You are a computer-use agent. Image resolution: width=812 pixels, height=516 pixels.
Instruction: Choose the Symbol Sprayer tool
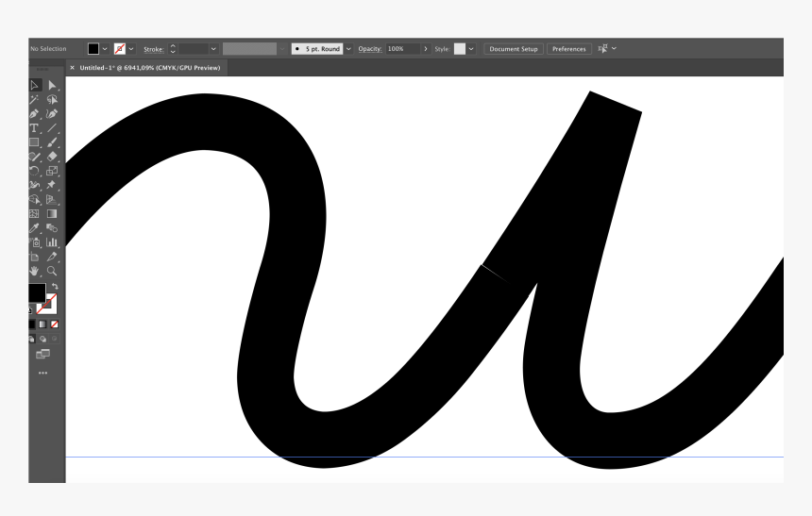pyautogui.click(x=35, y=241)
